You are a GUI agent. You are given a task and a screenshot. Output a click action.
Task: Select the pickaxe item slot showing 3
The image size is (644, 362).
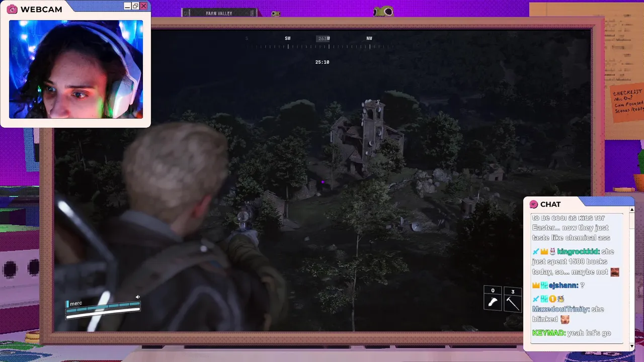tap(513, 299)
